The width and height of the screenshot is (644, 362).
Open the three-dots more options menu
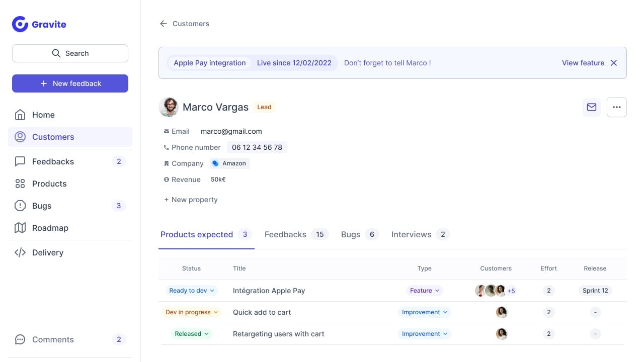616,107
